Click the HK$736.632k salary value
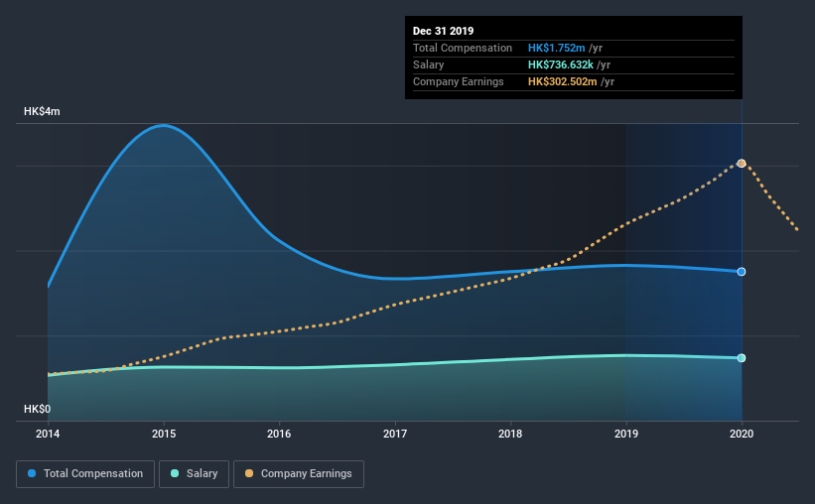The image size is (815, 504). (561, 64)
